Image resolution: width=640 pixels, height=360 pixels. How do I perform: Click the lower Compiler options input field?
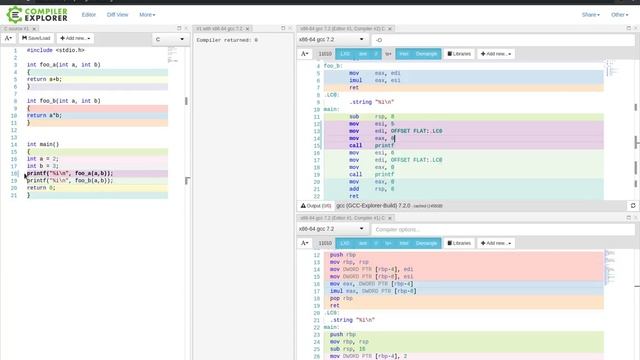pos(503,229)
